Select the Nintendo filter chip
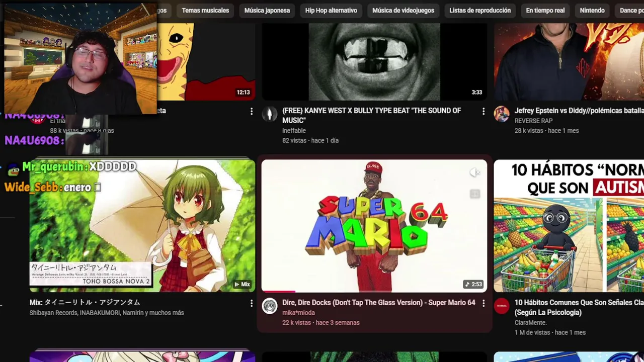The image size is (644, 362). point(592,10)
